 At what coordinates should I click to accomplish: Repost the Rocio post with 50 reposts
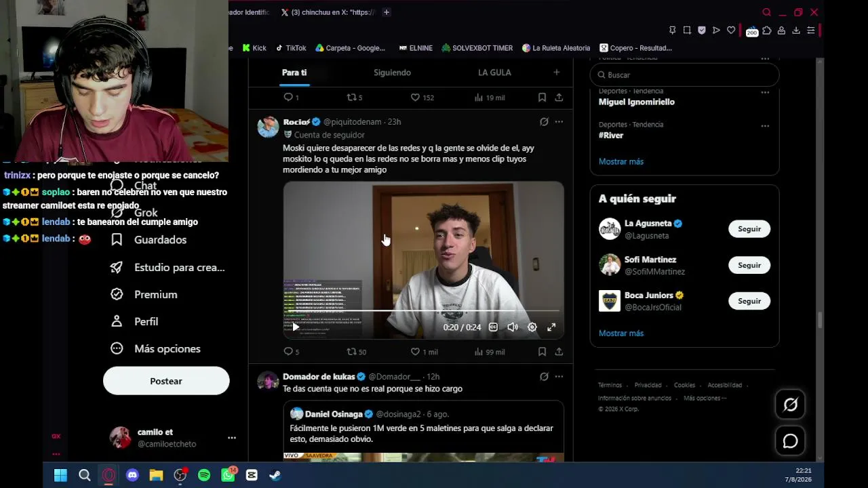tap(356, 352)
